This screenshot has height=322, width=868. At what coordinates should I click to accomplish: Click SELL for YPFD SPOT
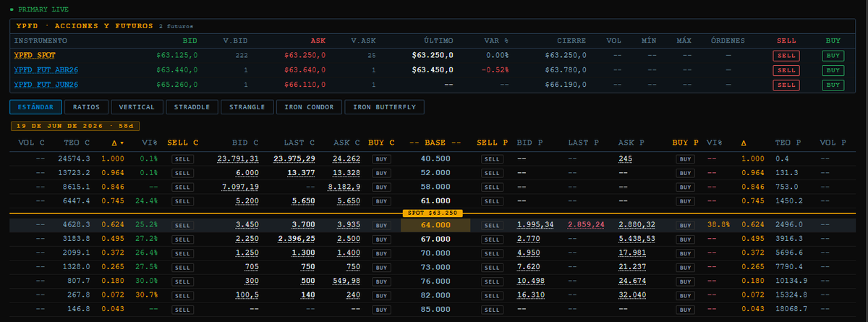[x=786, y=55]
